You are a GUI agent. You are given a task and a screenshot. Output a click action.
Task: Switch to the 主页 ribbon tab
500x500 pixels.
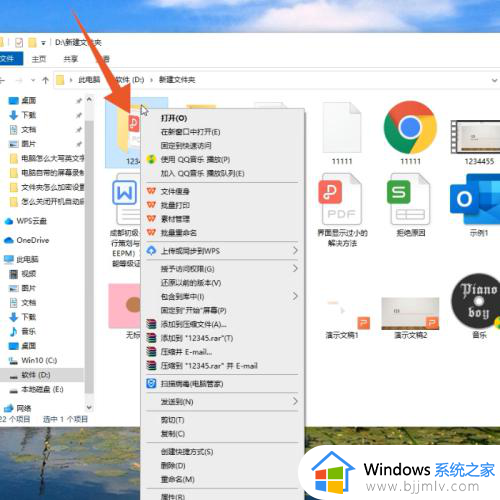(39, 59)
